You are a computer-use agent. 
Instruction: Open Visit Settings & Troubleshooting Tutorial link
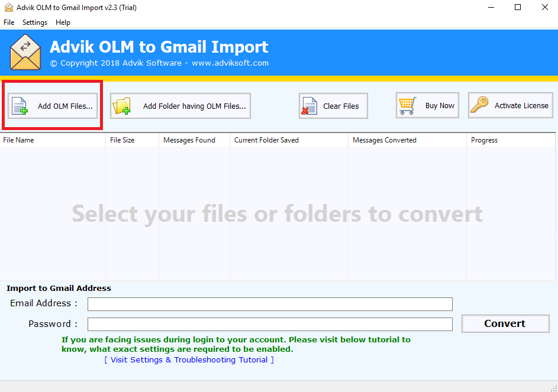pos(189,359)
